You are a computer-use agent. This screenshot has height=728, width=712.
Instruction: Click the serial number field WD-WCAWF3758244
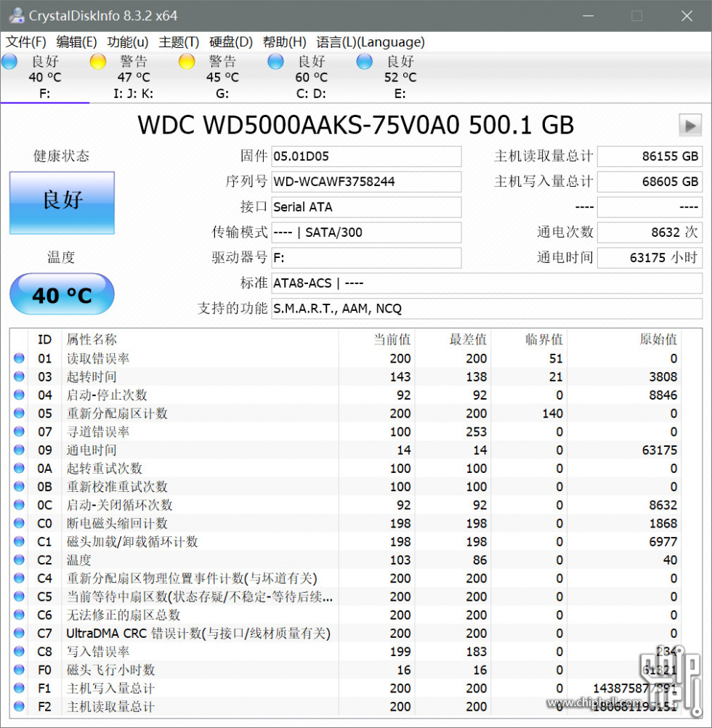[366, 182]
